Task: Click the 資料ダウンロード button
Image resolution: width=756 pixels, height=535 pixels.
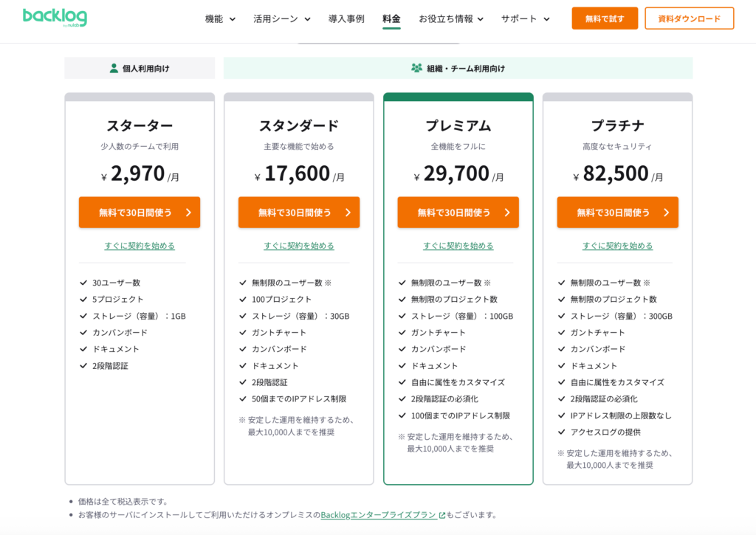Action: tap(689, 18)
